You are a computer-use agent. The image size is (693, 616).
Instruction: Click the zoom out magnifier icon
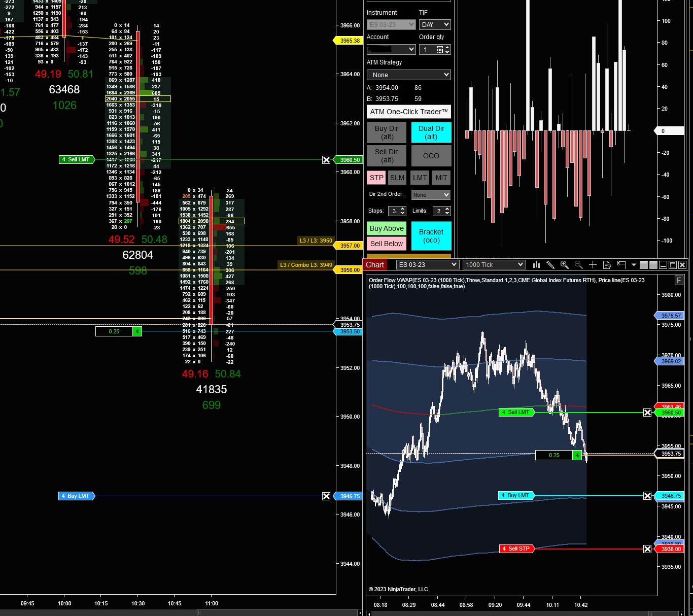(x=579, y=265)
